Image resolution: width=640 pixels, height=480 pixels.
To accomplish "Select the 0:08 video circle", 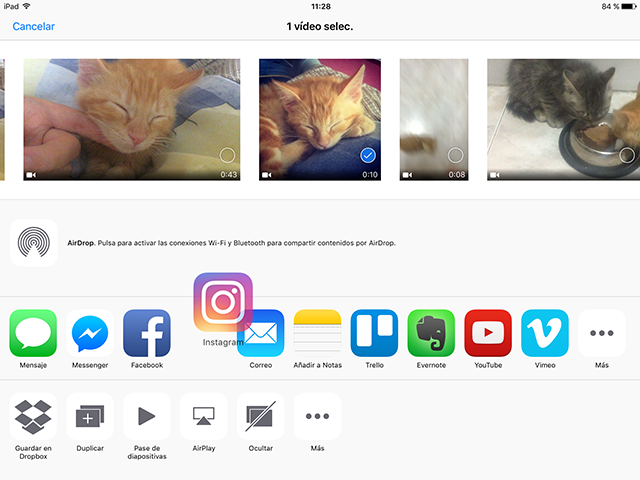I will [x=456, y=156].
